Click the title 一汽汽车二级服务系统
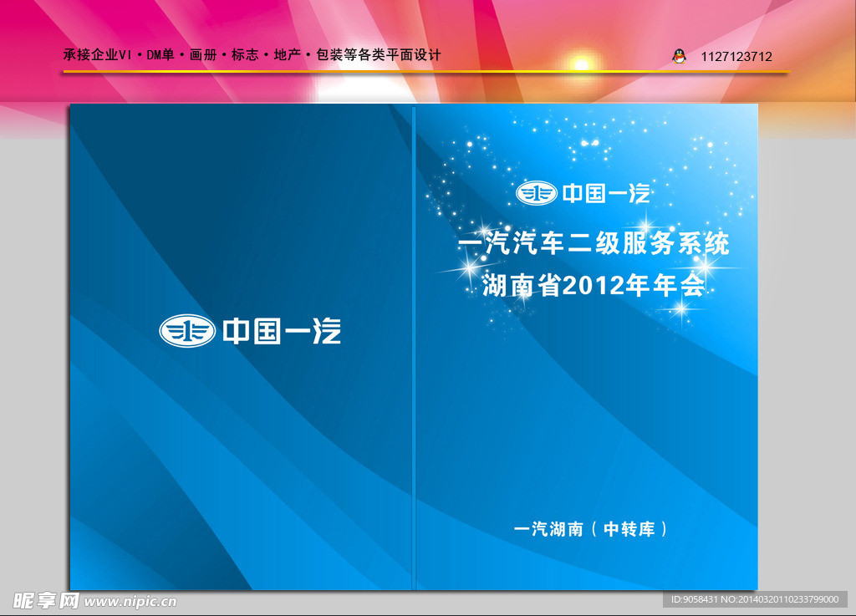Screen dimensions: 856x616 click(x=594, y=244)
